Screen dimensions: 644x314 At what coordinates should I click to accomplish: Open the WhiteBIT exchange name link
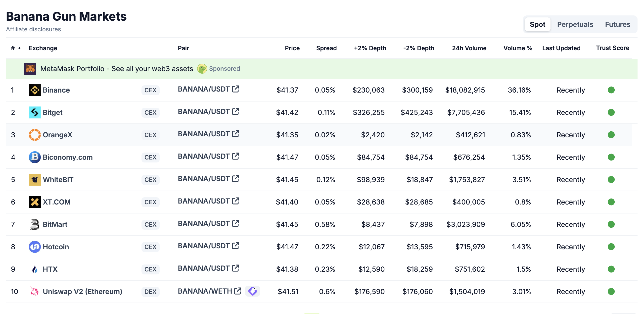pyautogui.click(x=58, y=180)
